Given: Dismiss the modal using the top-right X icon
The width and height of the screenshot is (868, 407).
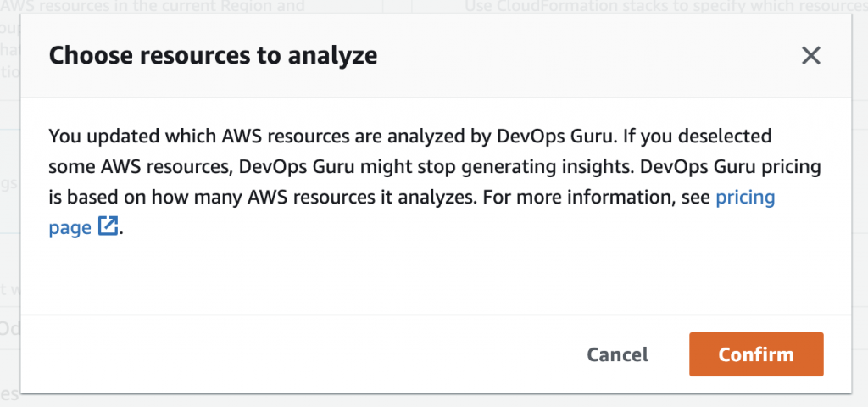Looking at the screenshot, I should [811, 55].
